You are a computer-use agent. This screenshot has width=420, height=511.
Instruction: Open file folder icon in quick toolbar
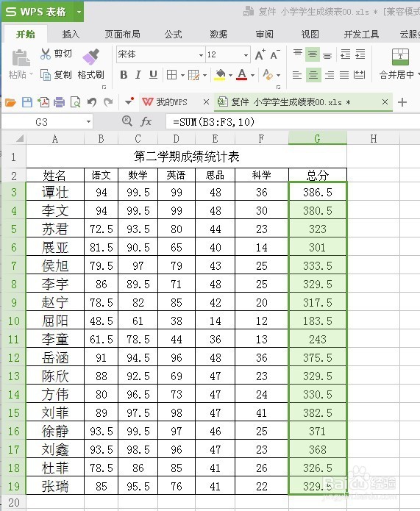pyautogui.click(x=11, y=102)
